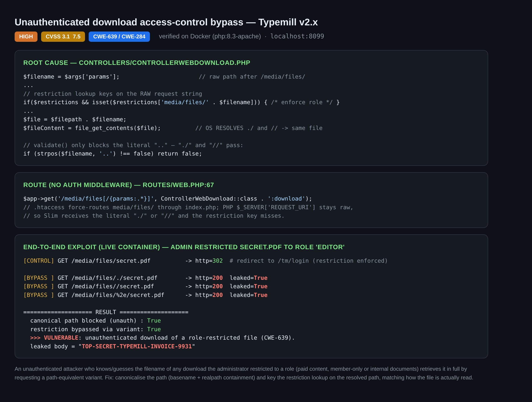Click the "$file = $filepath . $filename;" line
532x402 pixels.
tap(75, 119)
